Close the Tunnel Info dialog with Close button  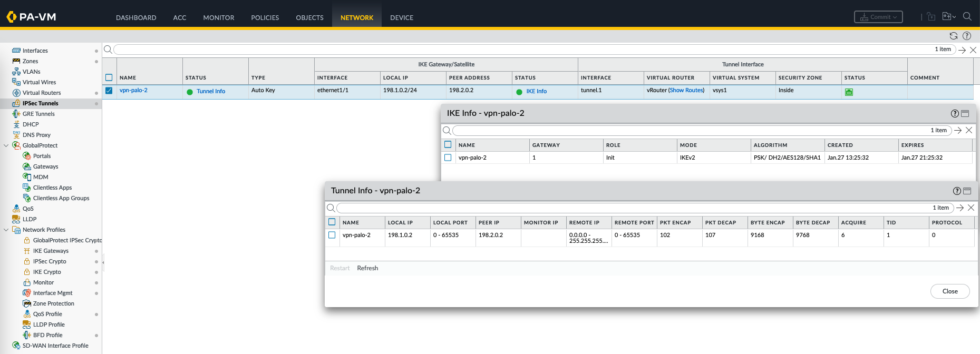click(x=949, y=291)
